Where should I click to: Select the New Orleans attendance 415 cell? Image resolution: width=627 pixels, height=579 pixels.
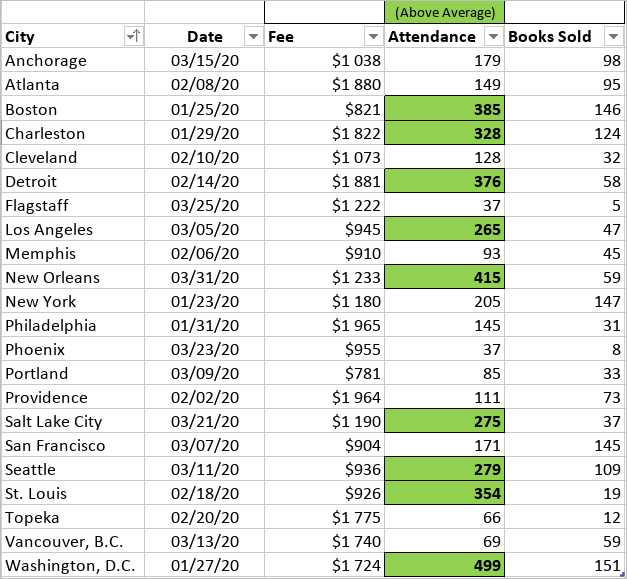click(x=444, y=277)
